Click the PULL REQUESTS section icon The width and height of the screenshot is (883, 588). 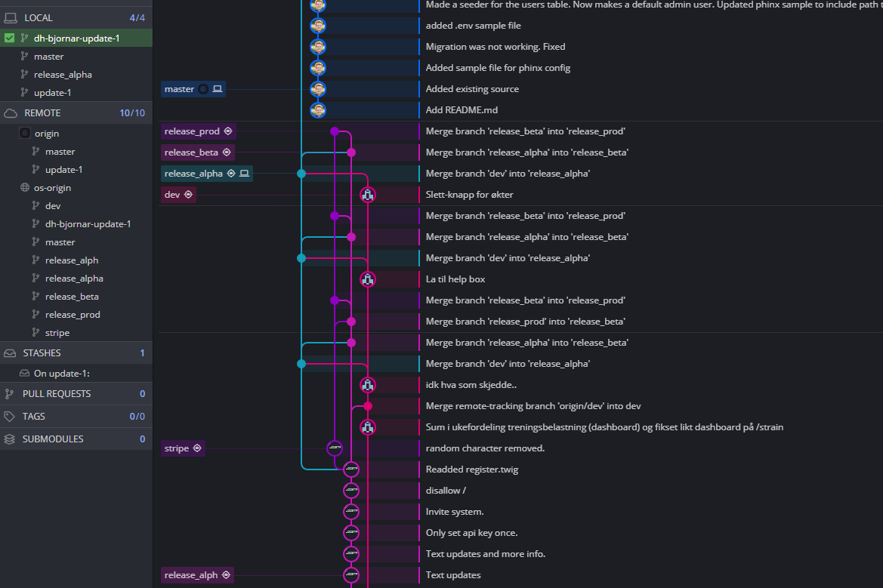coord(9,394)
